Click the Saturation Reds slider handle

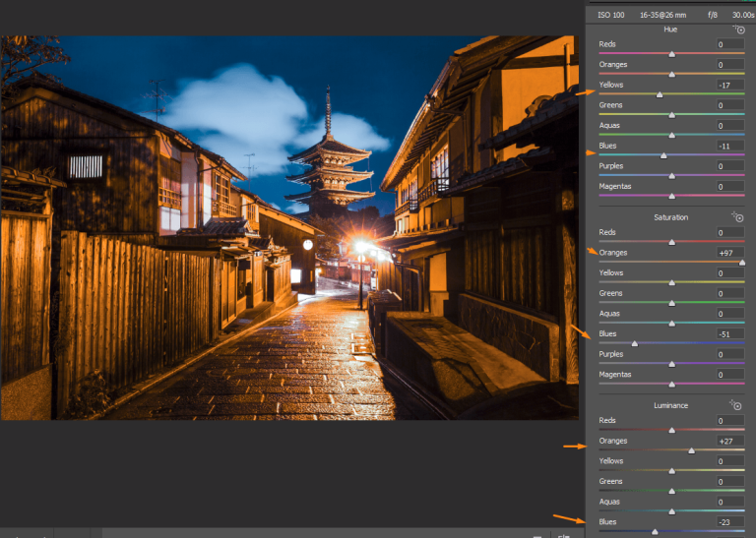[671, 242]
